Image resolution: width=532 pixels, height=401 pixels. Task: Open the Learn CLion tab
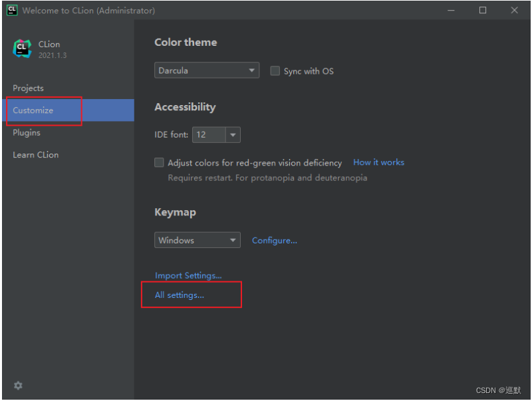tap(68, 155)
